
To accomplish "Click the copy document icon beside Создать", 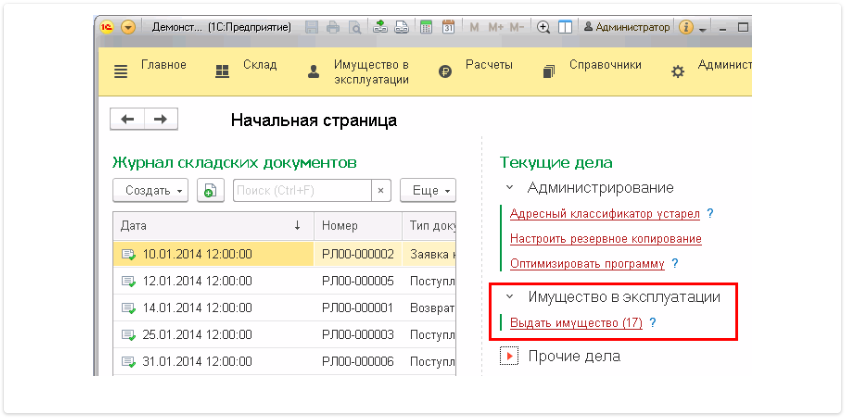I will 209,190.
